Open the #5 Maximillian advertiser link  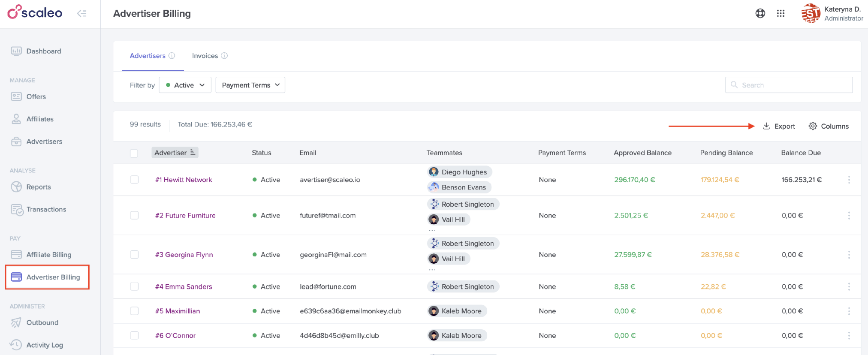tap(178, 311)
